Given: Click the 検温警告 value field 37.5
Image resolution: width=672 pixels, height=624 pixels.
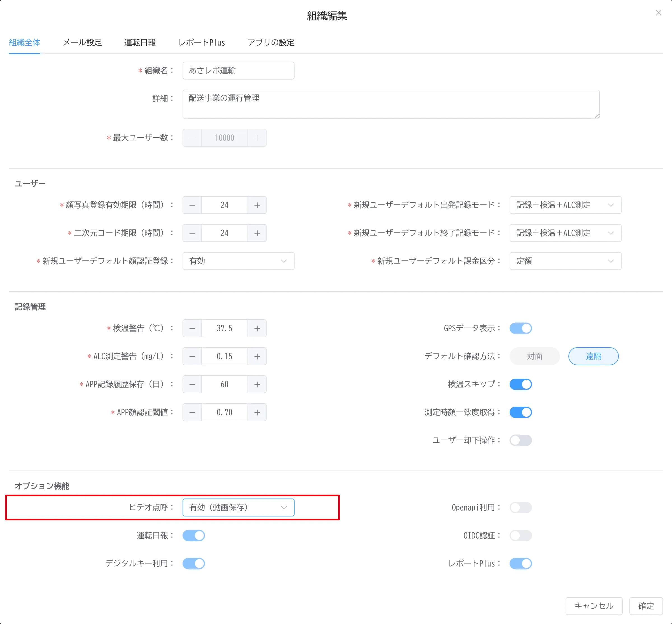Looking at the screenshot, I should (225, 328).
